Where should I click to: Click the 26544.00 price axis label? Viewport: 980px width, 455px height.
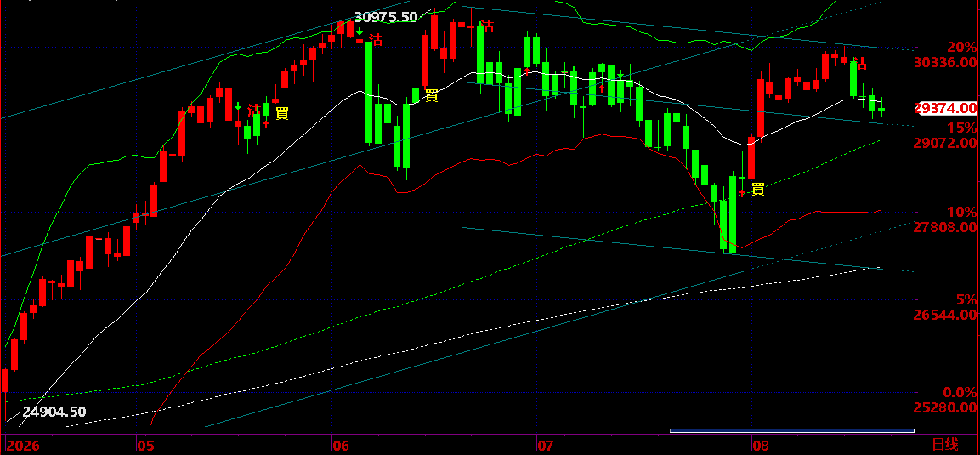(x=945, y=315)
